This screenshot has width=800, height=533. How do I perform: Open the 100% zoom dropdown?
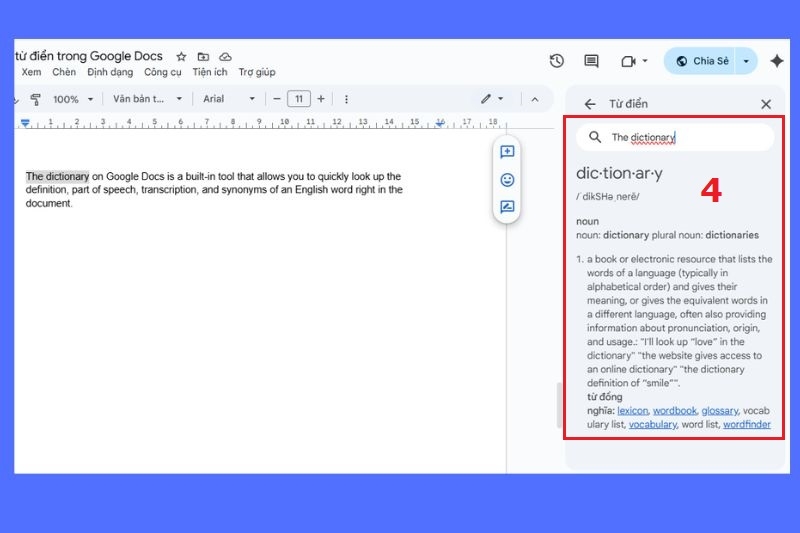[x=73, y=99]
